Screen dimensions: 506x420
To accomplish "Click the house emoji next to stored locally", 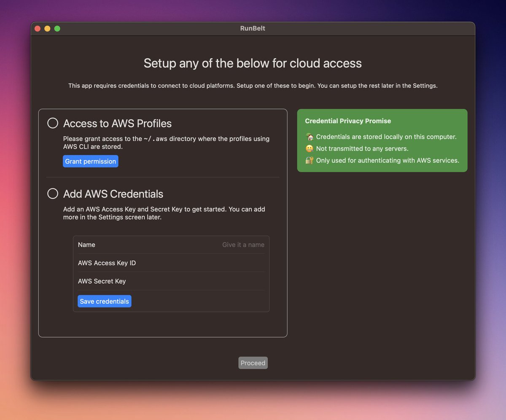I will pyautogui.click(x=310, y=137).
